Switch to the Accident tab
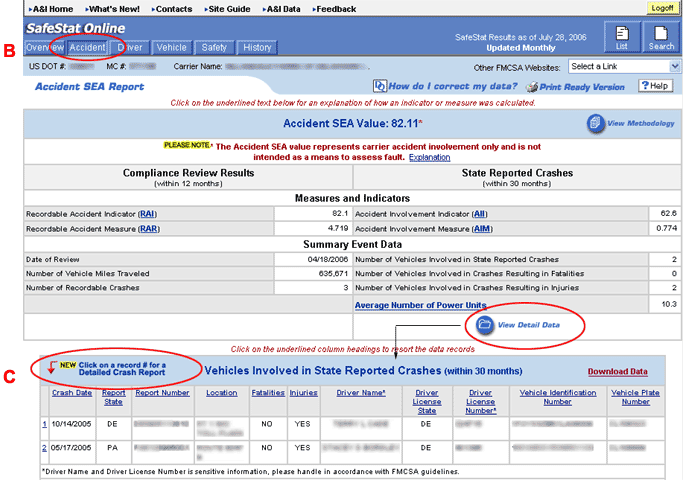 tap(87, 47)
